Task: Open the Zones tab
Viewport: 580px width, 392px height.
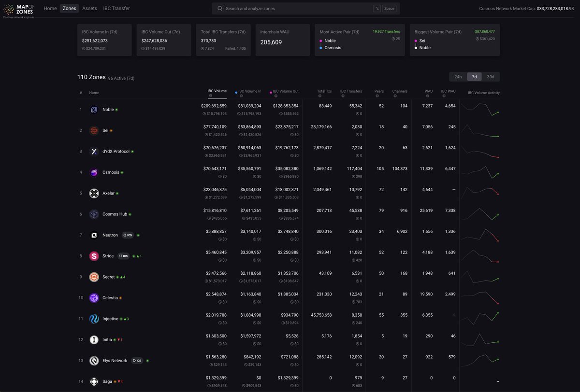Action: tap(70, 8)
